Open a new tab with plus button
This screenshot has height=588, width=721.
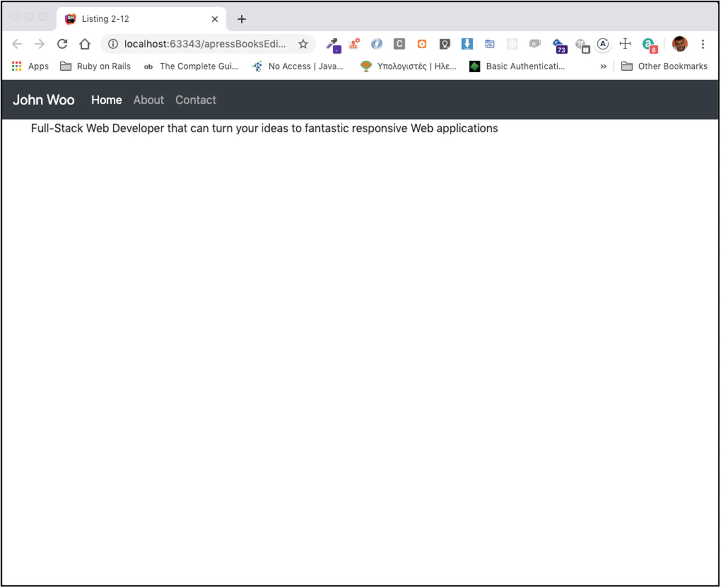(x=242, y=19)
